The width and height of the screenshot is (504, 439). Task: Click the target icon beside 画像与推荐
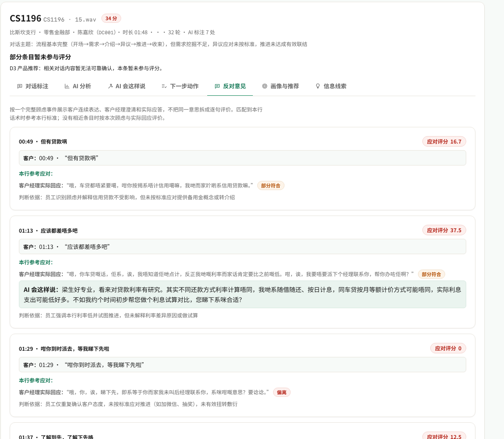click(x=265, y=86)
